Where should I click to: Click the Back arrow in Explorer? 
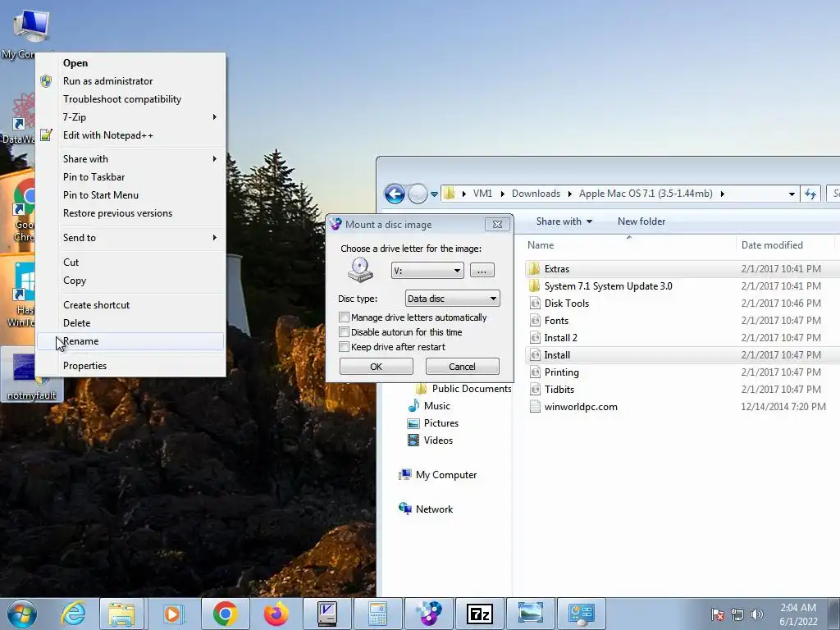pos(395,194)
